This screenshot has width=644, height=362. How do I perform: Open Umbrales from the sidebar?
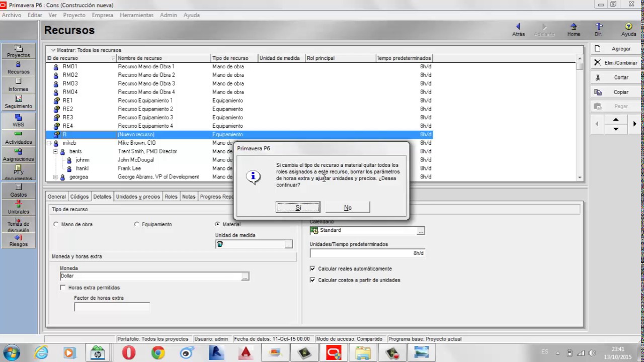tap(18, 207)
